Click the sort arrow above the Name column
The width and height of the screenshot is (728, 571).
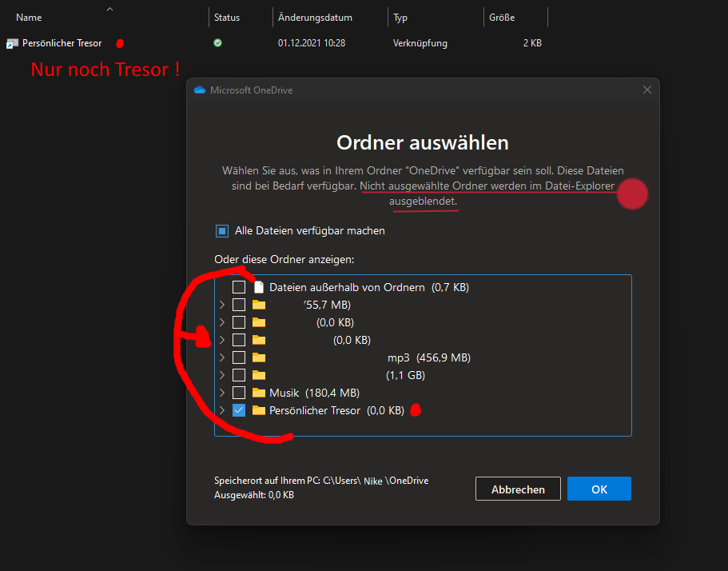click(109, 9)
